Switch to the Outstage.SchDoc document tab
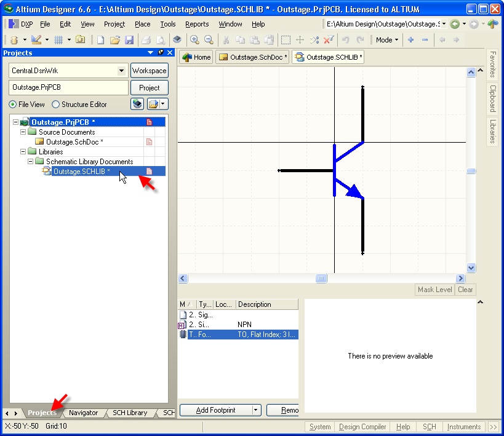Image resolution: width=504 pixels, height=436 pixels. (x=253, y=57)
